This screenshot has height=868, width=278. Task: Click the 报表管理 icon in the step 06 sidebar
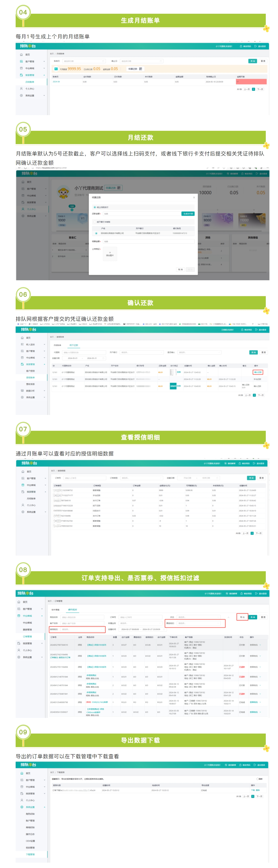pos(22,364)
